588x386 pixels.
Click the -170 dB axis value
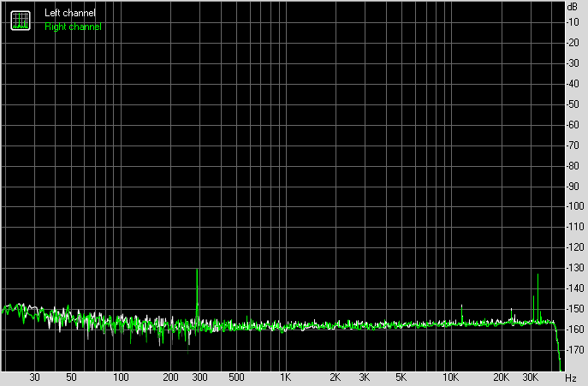[x=575, y=350]
